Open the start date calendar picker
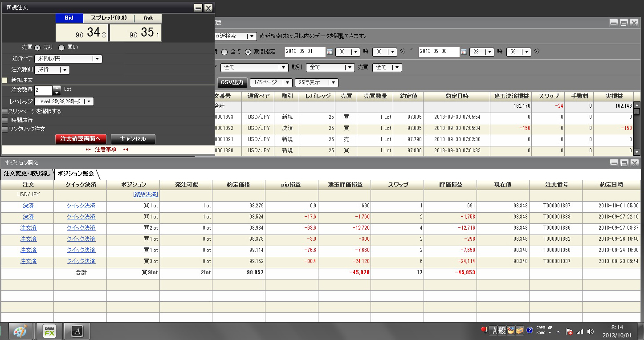Image resolution: width=644 pixels, height=340 pixels. point(330,52)
